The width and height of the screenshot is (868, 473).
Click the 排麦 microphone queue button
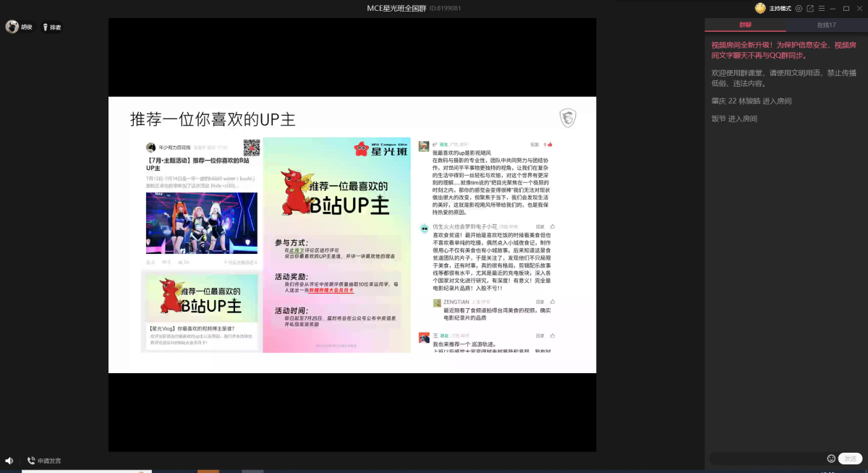[51, 27]
